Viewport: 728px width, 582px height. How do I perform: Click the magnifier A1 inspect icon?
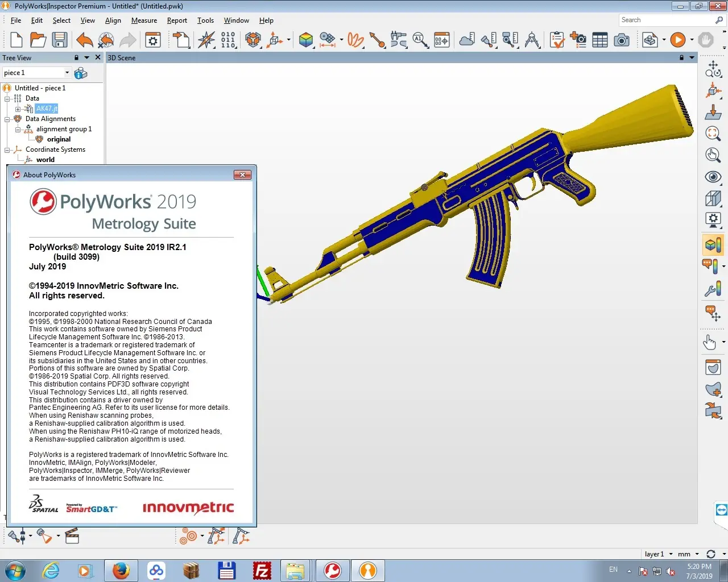pos(420,40)
